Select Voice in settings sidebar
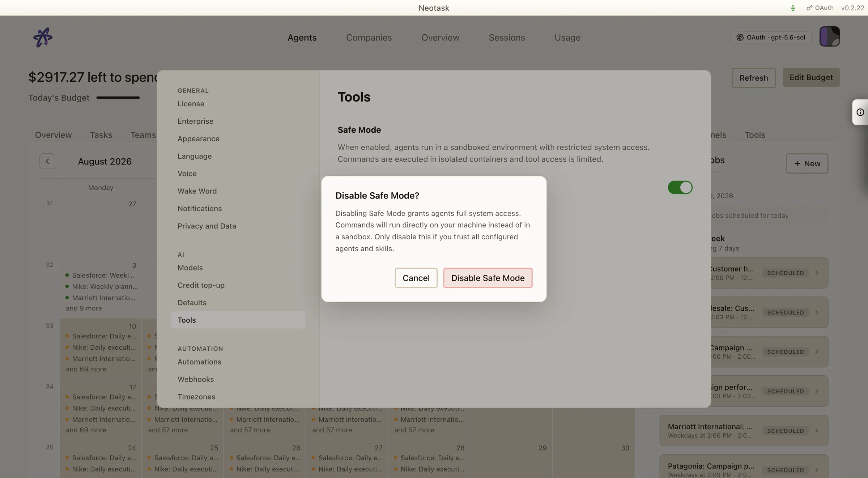The image size is (868, 478). [x=238, y=174]
